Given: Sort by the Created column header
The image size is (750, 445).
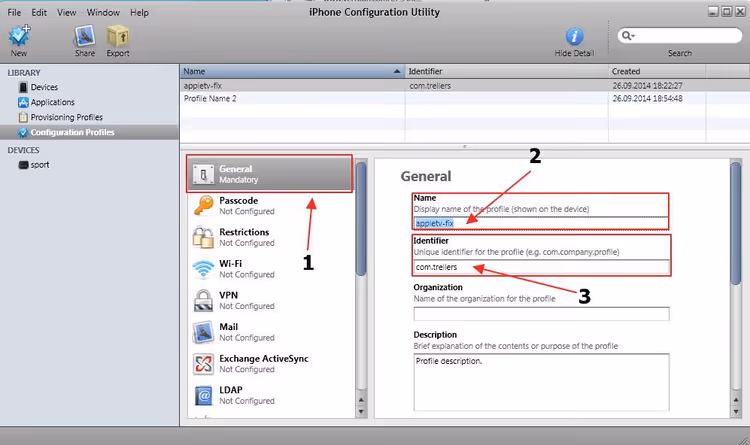Looking at the screenshot, I should click(657, 71).
